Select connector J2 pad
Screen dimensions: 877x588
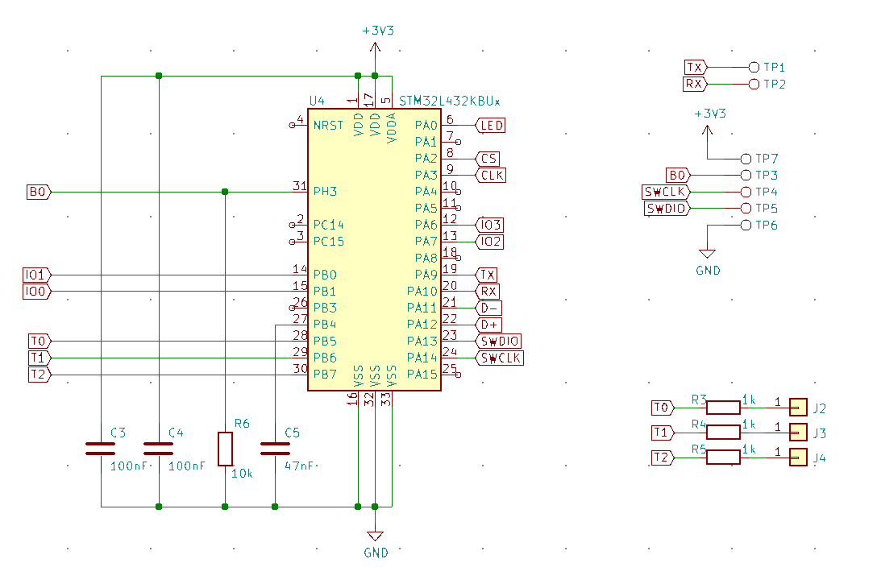798,408
